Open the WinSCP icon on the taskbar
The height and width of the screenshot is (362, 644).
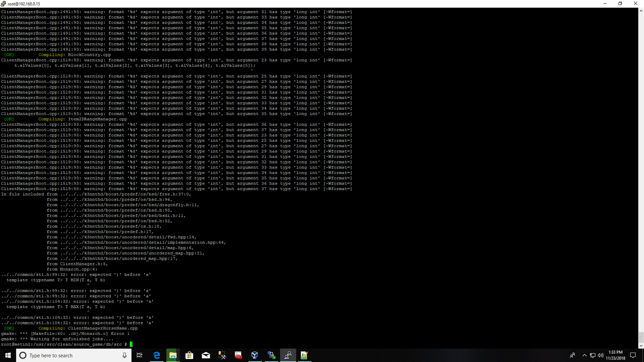click(272, 355)
